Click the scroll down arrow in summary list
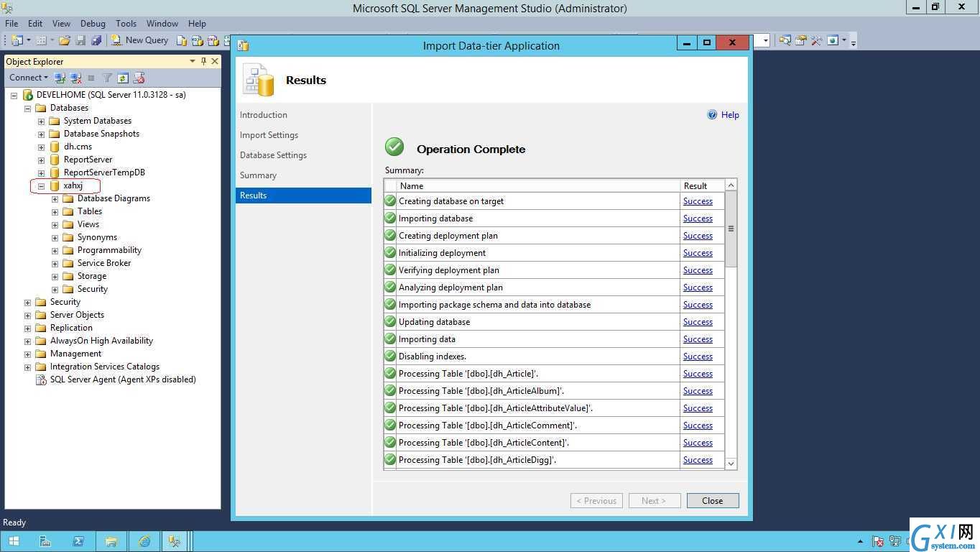 (731, 464)
